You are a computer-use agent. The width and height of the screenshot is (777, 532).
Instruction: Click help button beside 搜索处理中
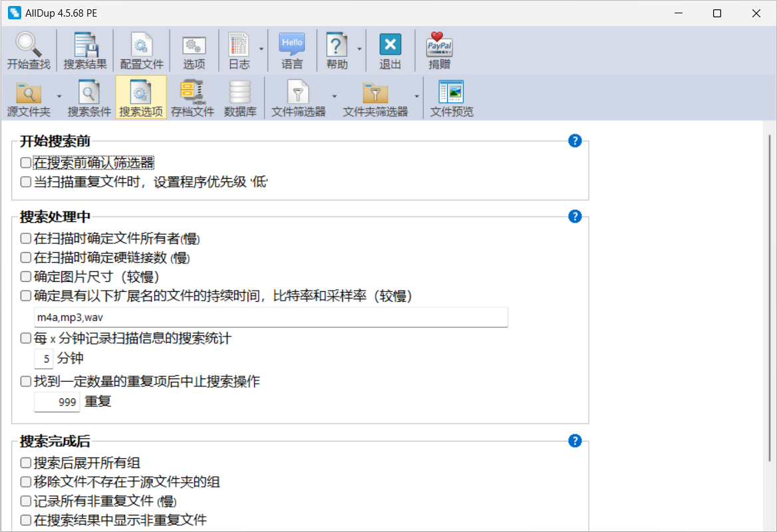pyautogui.click(x=575, y=216)
